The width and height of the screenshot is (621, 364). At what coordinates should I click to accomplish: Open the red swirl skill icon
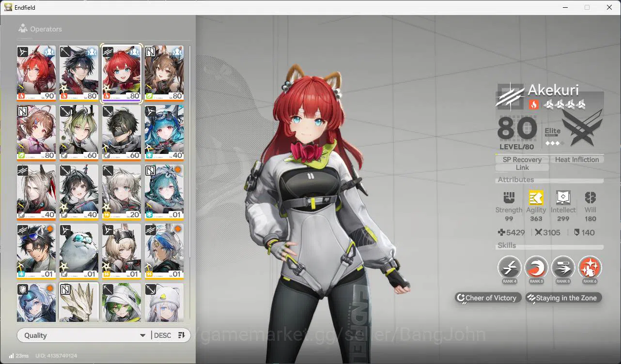[x=536, y=267]
